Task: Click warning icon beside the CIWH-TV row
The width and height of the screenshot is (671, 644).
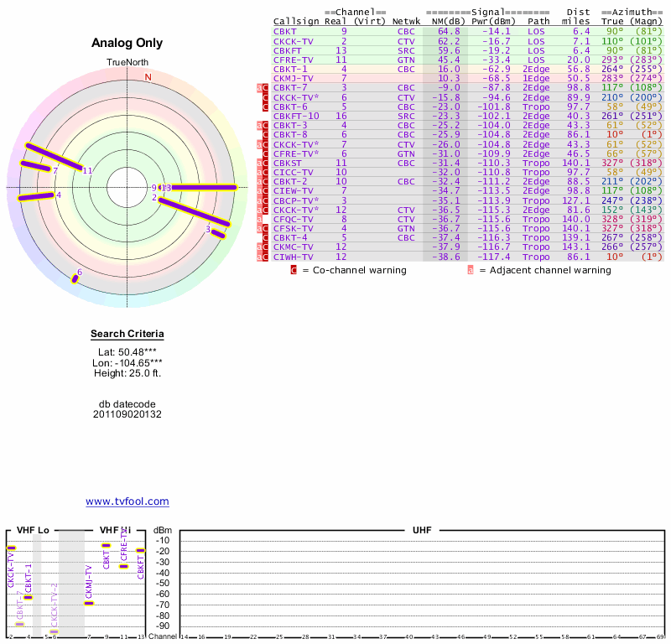Action: [265, 257]
